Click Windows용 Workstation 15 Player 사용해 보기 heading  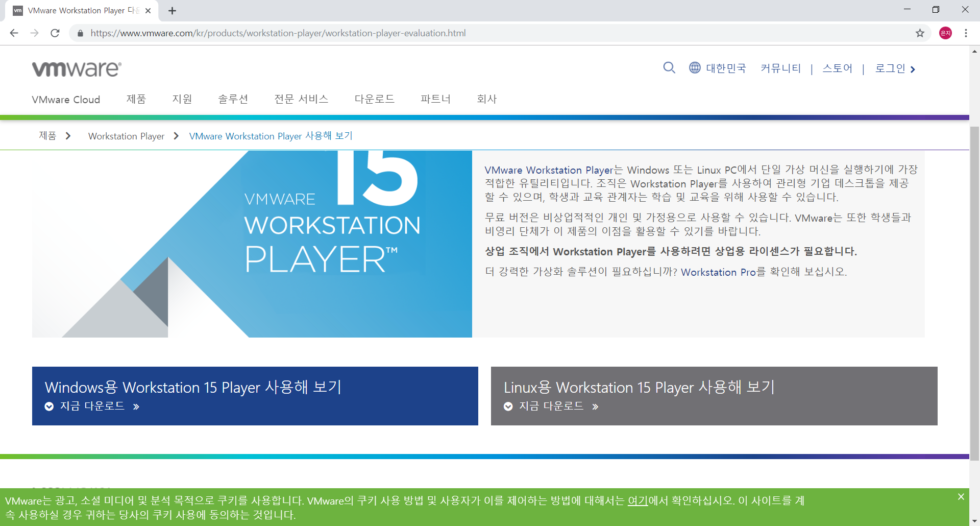pos(193,387)
